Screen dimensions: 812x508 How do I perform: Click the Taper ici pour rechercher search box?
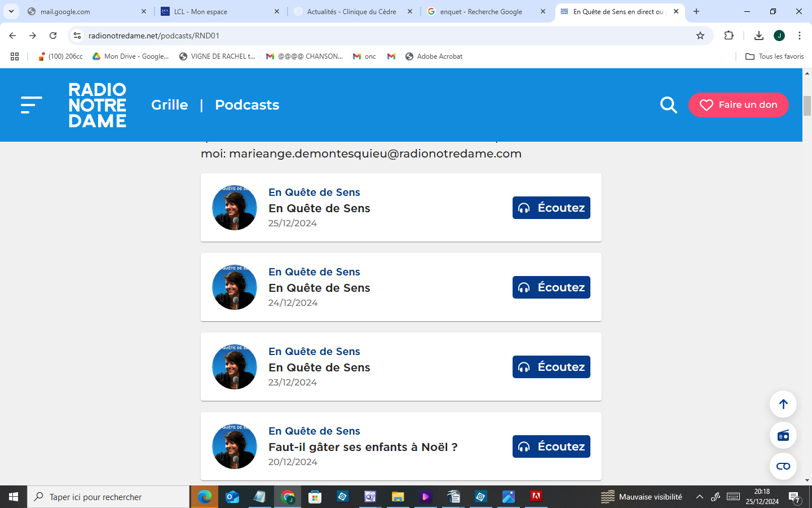click(108, 497)
